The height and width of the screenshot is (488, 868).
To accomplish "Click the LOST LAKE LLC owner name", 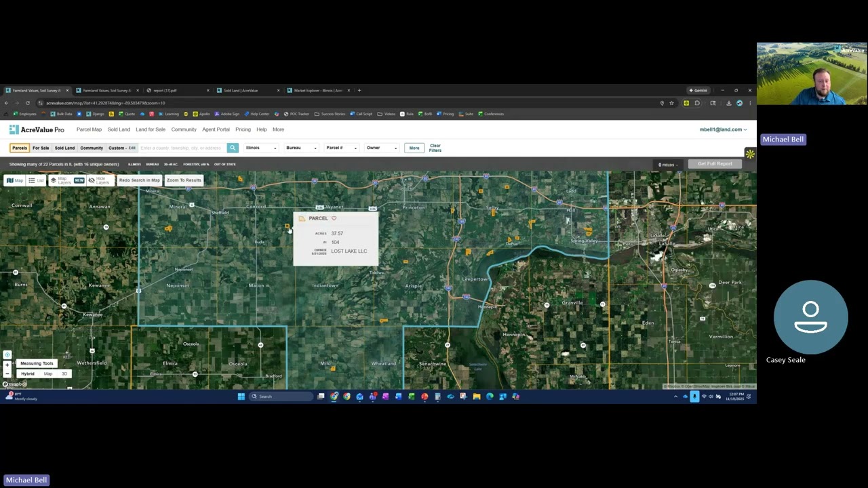I will coord(349,251).
